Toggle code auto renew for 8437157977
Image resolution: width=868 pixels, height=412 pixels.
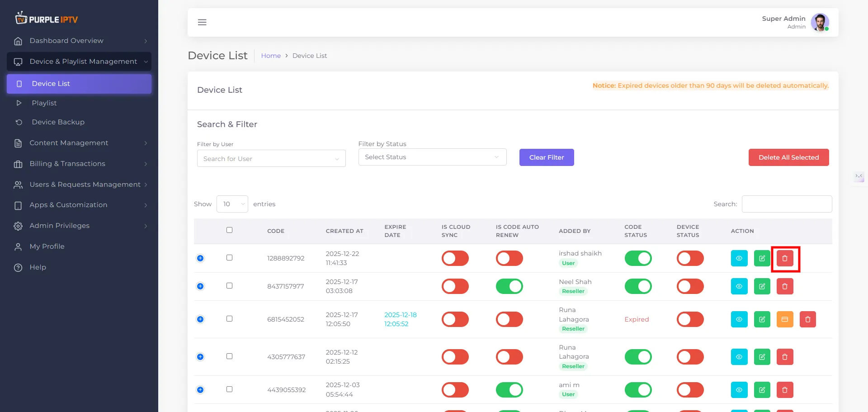click(509, 286)
